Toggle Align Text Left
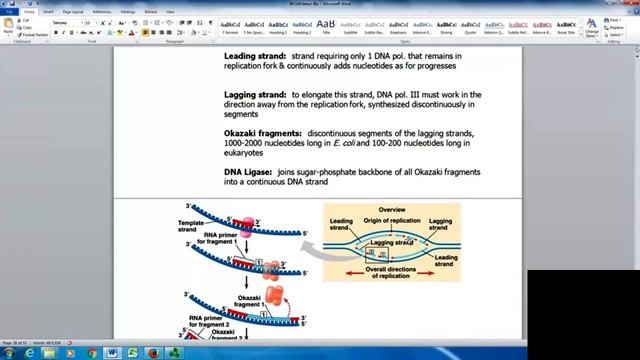 point(145,33)
